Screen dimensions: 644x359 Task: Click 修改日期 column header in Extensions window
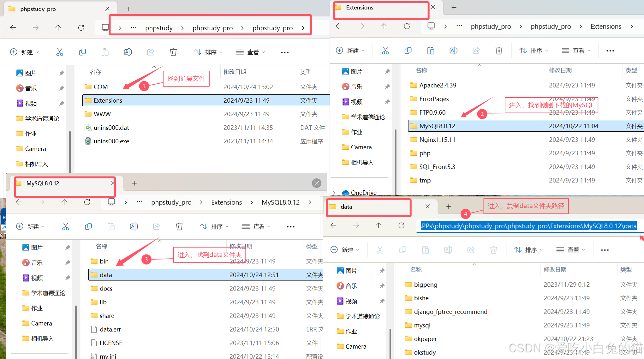tap(560, 70)
